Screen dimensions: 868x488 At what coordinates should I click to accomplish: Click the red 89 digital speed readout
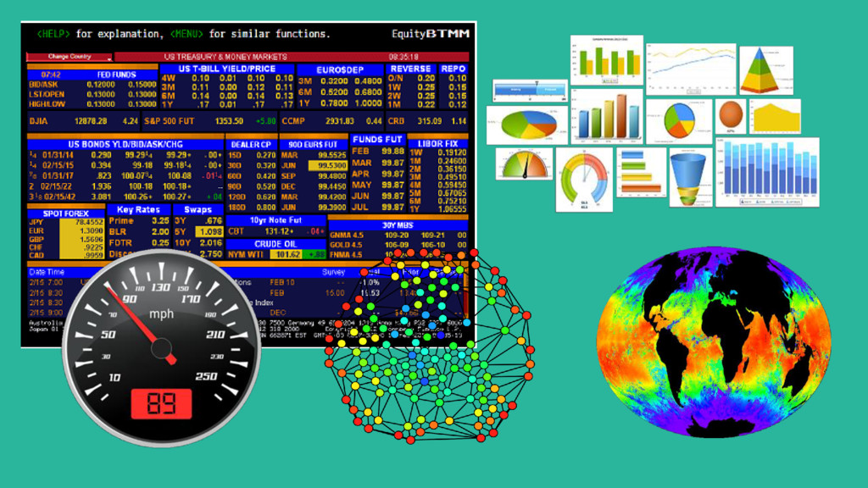161,403
